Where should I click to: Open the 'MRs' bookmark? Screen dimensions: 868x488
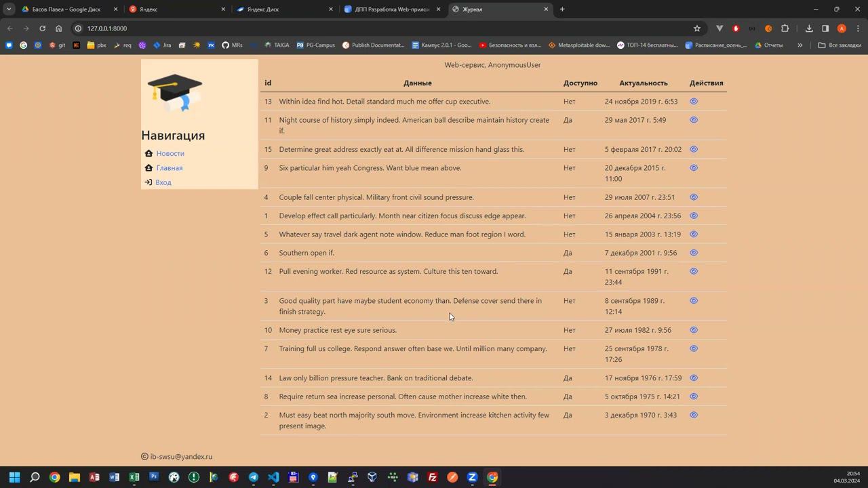(x=232, y=45)
